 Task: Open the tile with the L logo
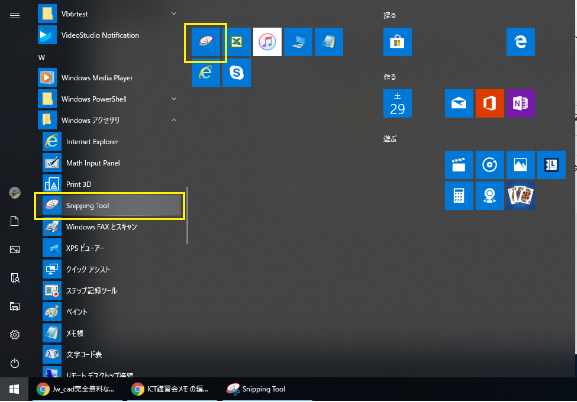(x=551, y=165)
